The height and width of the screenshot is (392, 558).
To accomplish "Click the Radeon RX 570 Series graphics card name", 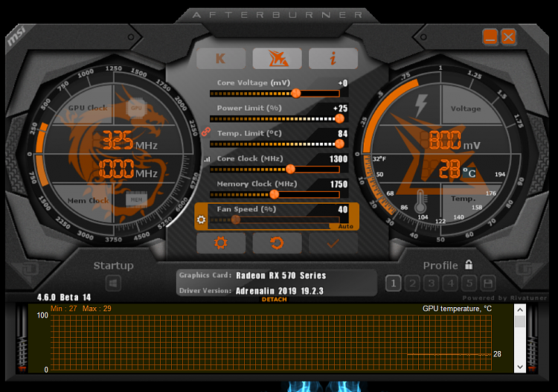I will (281, 276).
